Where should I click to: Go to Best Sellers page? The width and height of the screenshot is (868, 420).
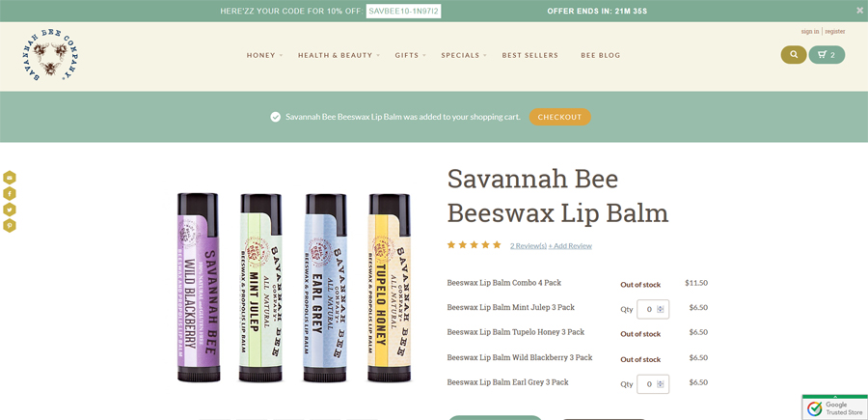530,55
